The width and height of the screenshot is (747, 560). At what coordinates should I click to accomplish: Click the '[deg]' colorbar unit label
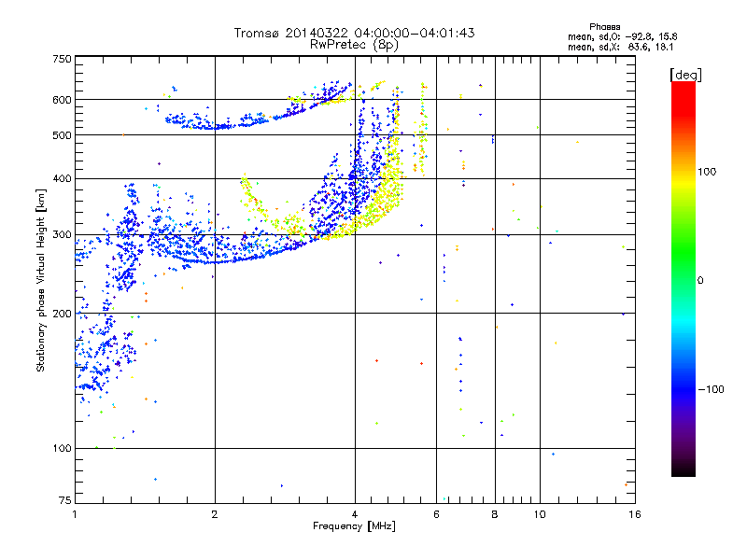(x=685, y=75)
